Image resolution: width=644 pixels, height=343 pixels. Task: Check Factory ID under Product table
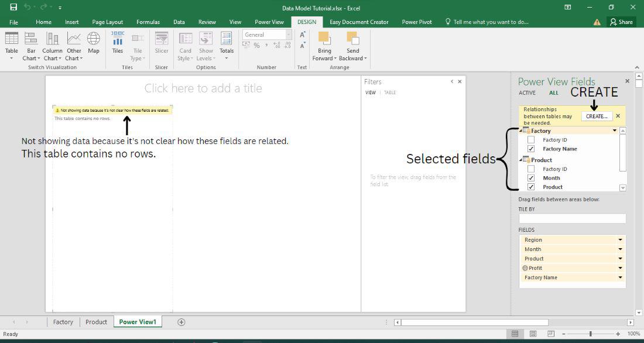pyautogui.click(x=531, y=169)
